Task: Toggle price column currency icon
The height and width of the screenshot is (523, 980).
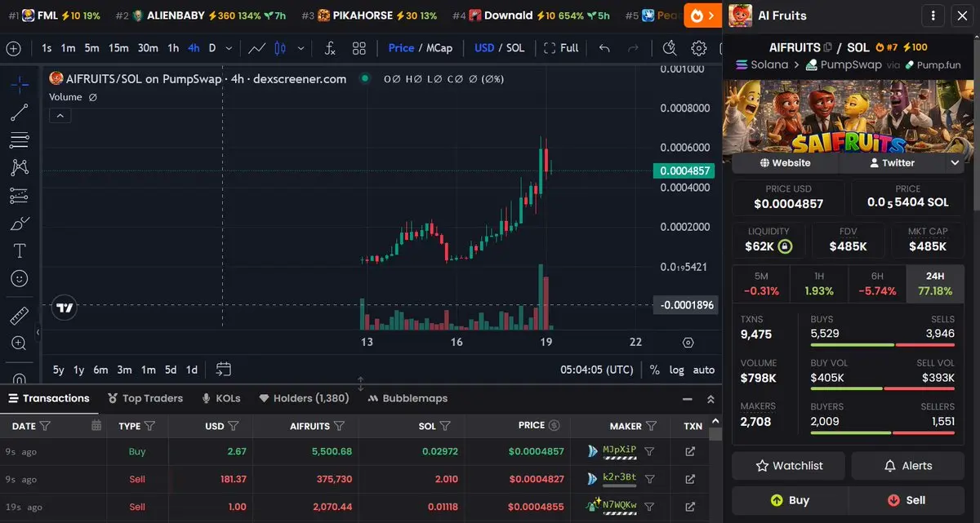Action: click(x=554, y=425)
